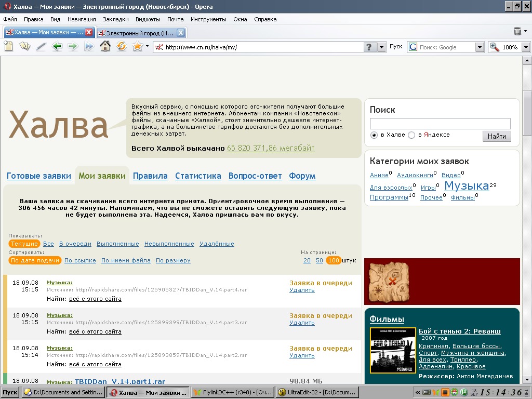Close the Электронный город tab
532x399 pixels.
(181, 33)
